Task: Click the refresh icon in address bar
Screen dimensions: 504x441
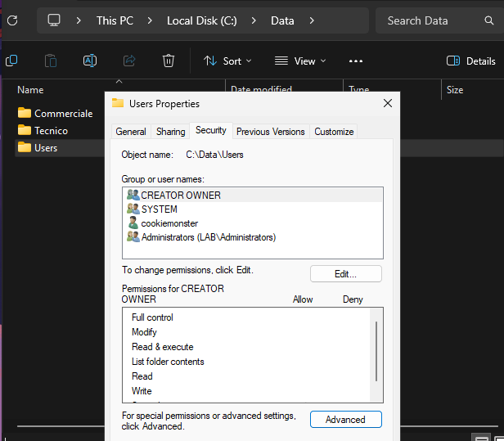Action: click(11, 20)
